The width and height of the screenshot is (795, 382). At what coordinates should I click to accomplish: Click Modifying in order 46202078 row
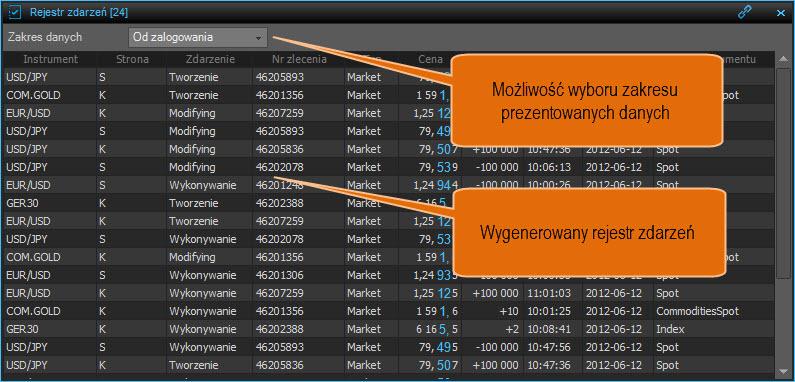pyautogui.click(x=192, y=167)
